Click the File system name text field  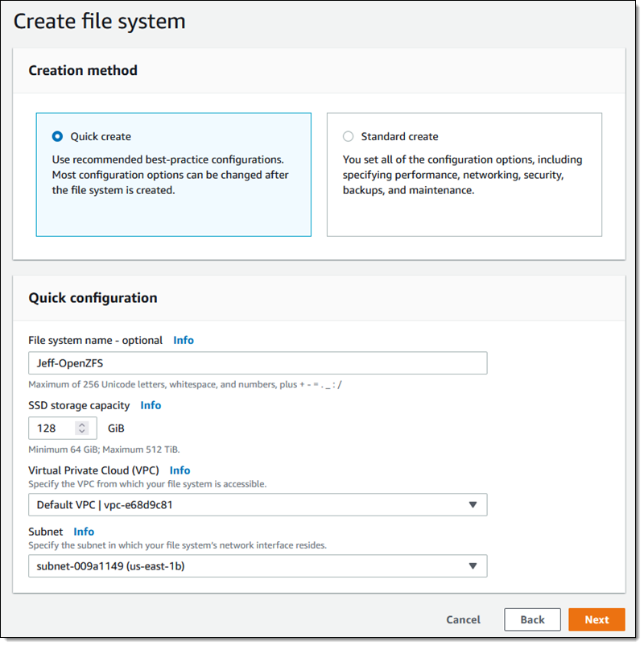[x=258, y=363]
